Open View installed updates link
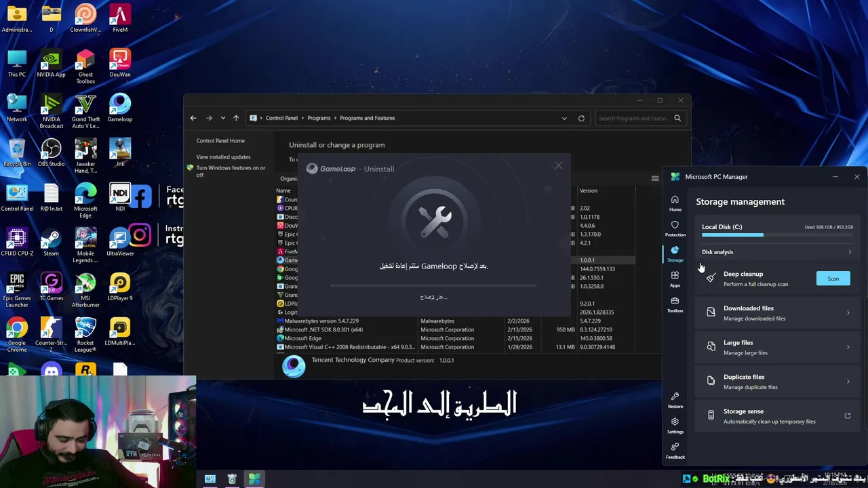 coord(223,157)
